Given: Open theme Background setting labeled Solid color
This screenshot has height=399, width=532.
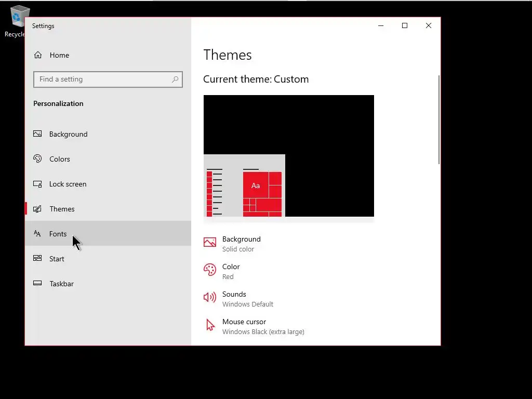Looking at the screenshot, I should pyautogui.click(x=232, y=244).
